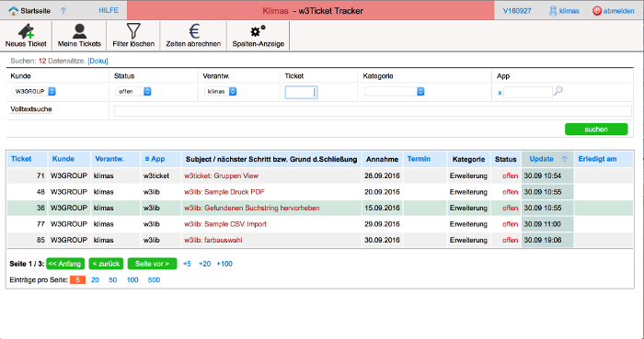Click update time 30.09 19:06
The image size is (644, 339).
click(x=543, y=240)
